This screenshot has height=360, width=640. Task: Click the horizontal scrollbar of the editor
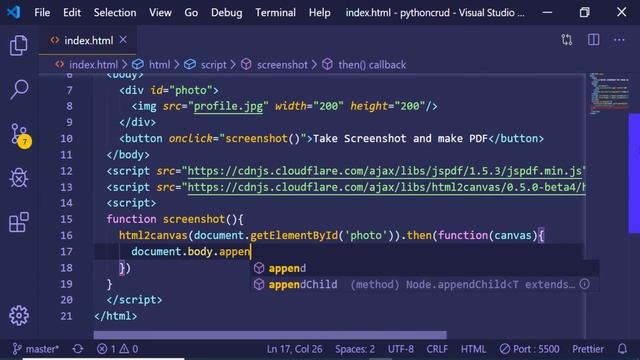coord(270,335)
